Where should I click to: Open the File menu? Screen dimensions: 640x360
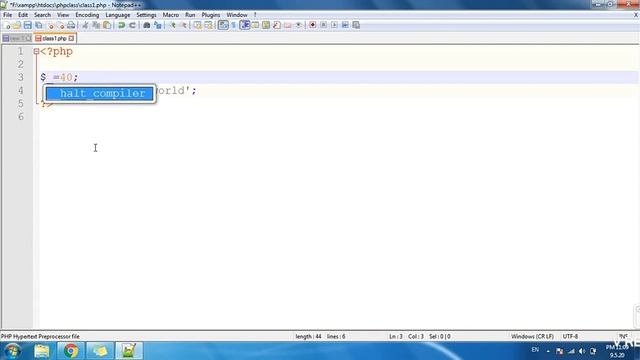7,15
